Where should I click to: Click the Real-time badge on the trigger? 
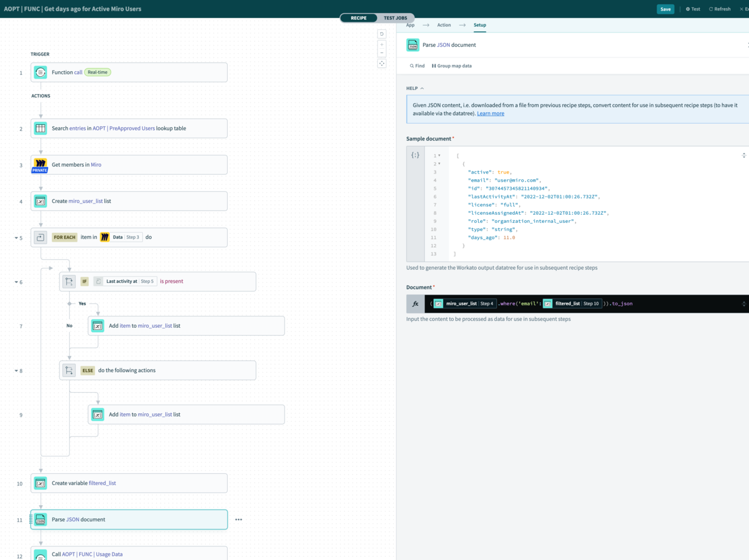point(98,72)
